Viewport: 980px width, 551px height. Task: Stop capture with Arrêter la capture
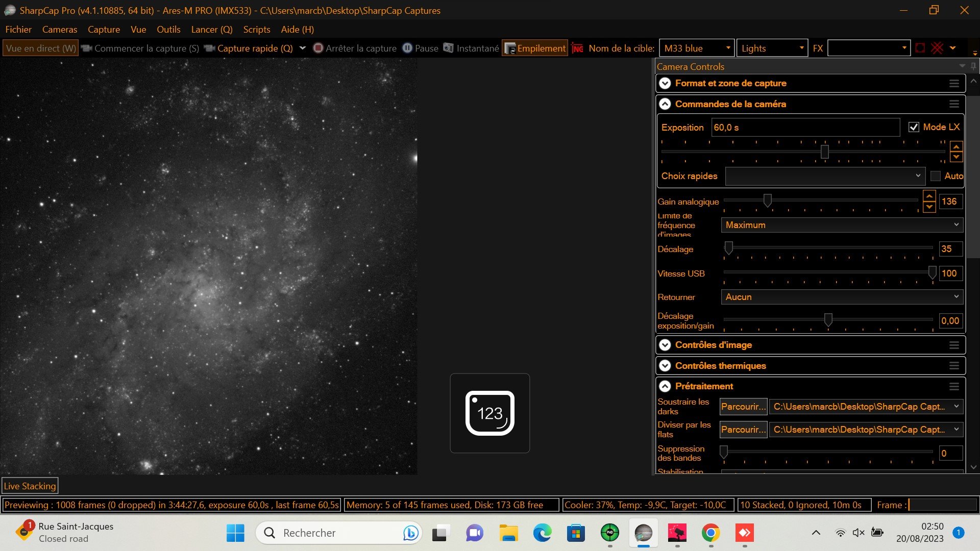355,48
